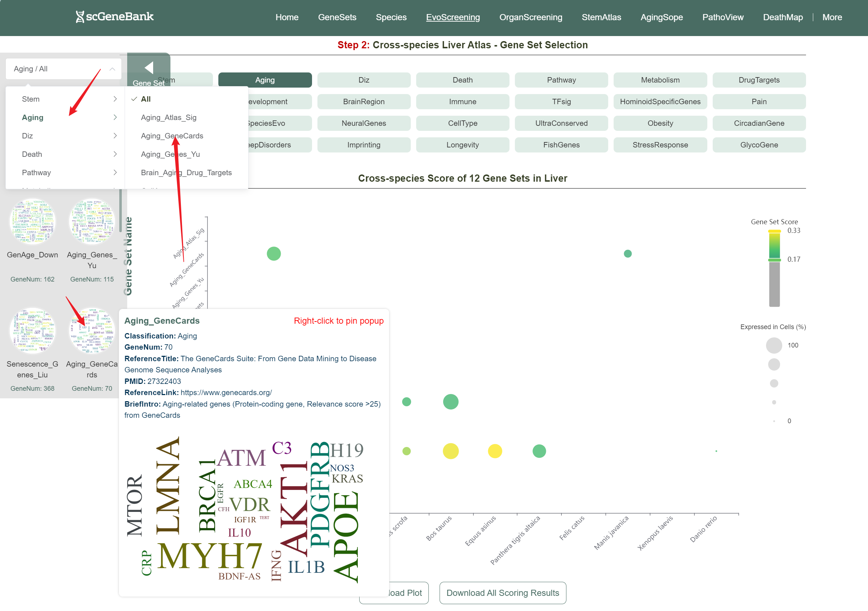Collapse the Gene Set panel arrow

click(x=148, y=68)
